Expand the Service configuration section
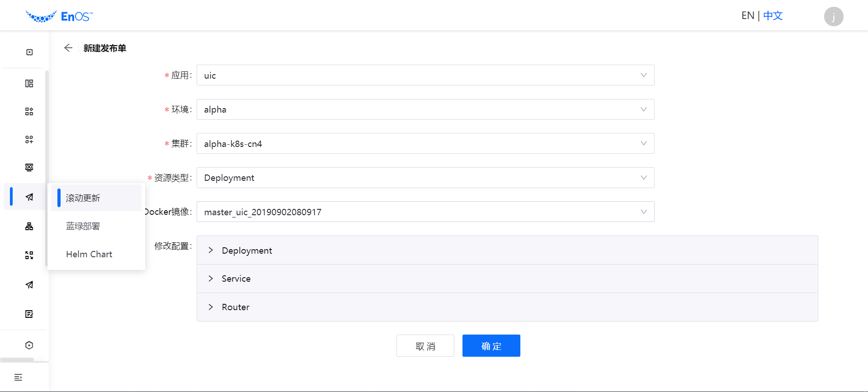Screen dimensions: 868x392 click(x=236, y=279)
